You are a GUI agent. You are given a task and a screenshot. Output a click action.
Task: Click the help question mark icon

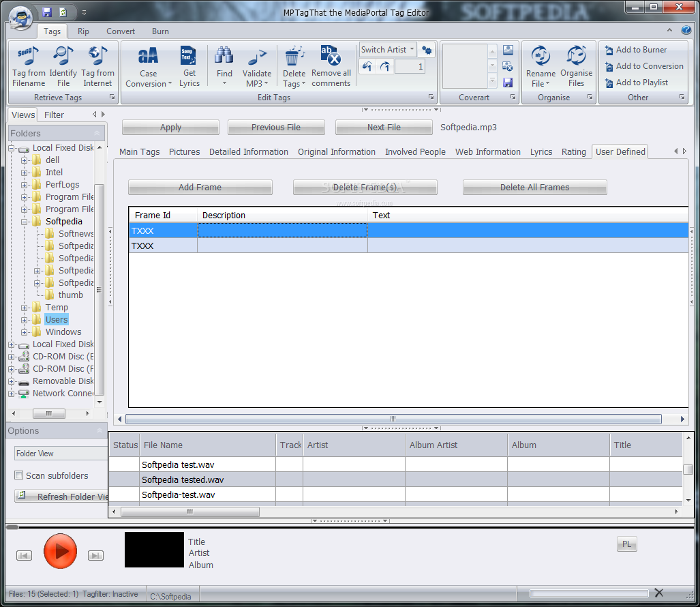point(686,30)
